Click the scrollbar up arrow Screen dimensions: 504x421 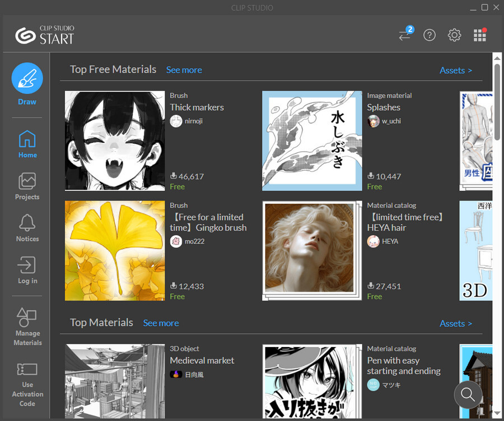(497, 58)
